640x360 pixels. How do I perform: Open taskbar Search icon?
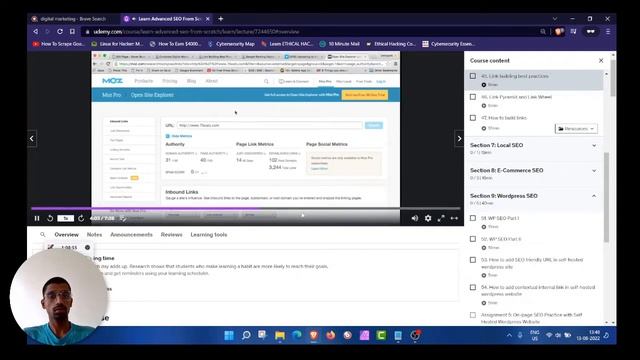(x=246, y=336)
